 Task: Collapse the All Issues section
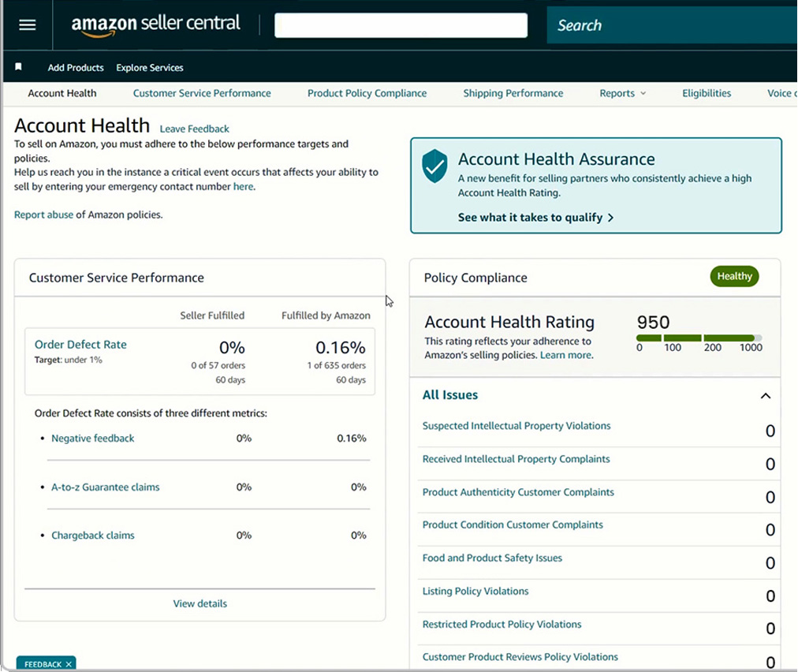[765, 396]
